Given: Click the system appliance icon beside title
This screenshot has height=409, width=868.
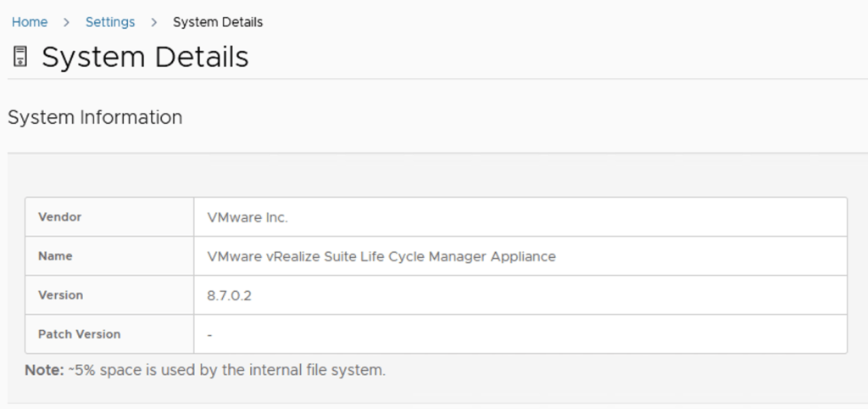Looking at the screenshot, I should pyautogui.click(x=20, y=58).
